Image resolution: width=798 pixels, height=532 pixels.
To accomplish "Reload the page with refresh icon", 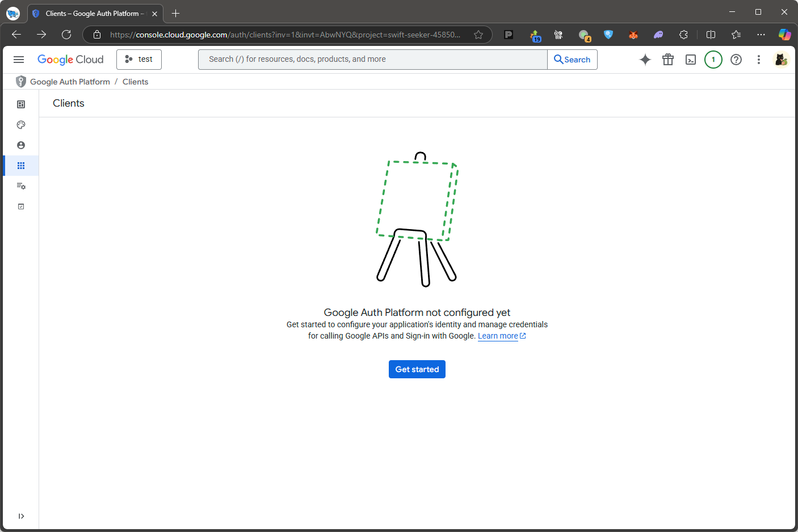I will click(66, 35).
